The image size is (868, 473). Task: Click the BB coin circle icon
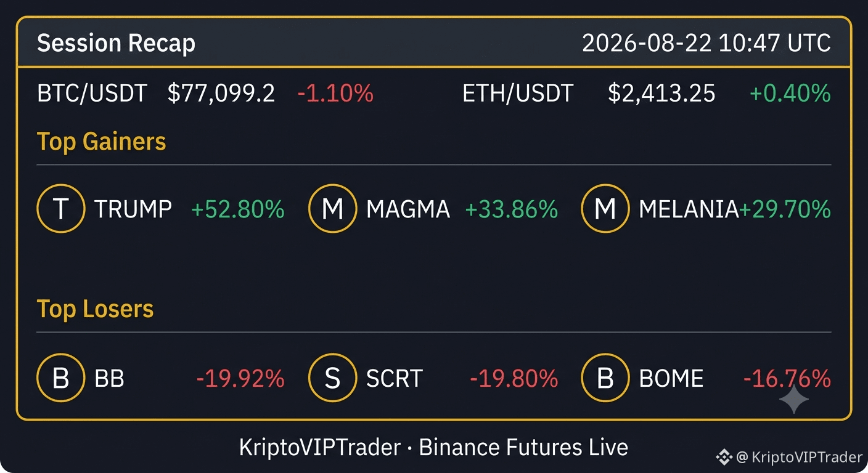click(x=61, y=378)
